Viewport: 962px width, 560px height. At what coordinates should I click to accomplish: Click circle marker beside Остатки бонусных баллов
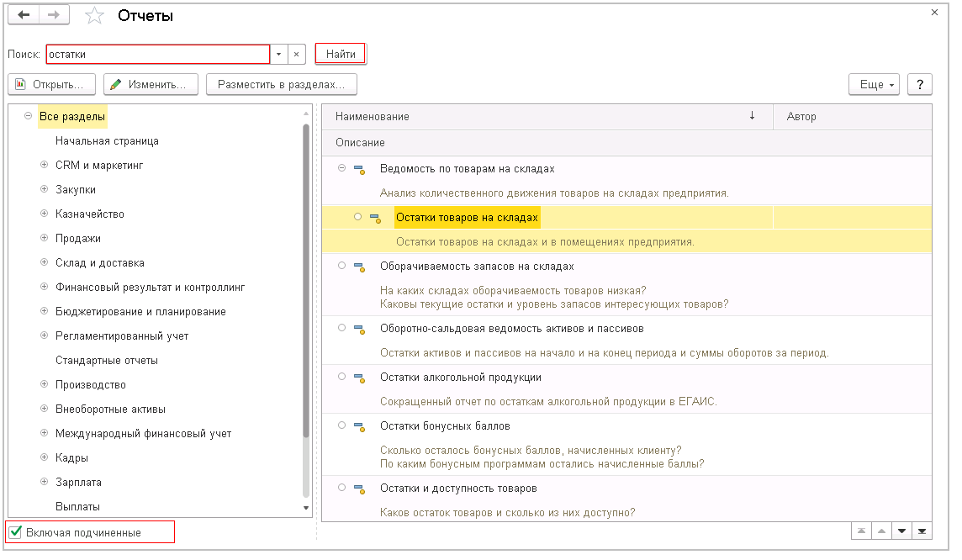pyautogui.click(x=341, y=425)
